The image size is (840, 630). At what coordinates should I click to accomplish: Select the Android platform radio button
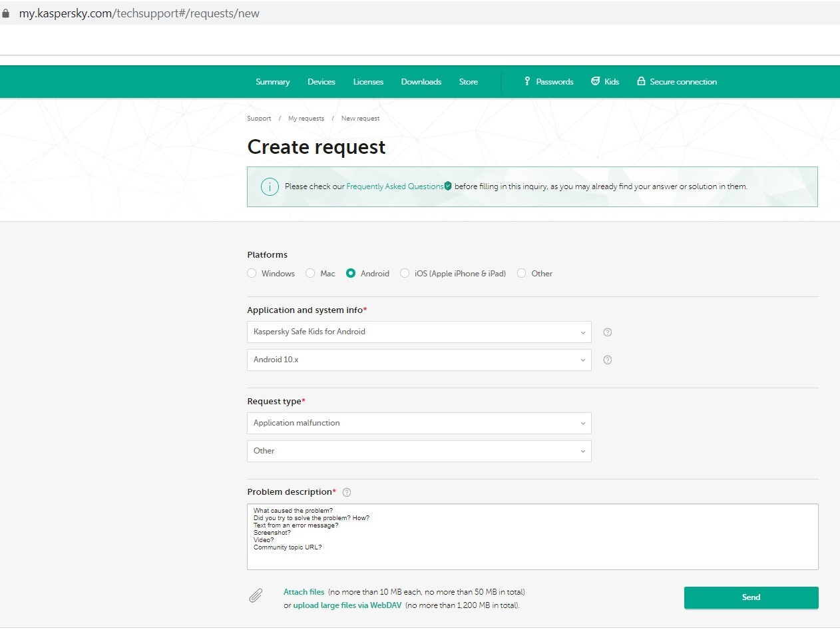coord(351,273)
